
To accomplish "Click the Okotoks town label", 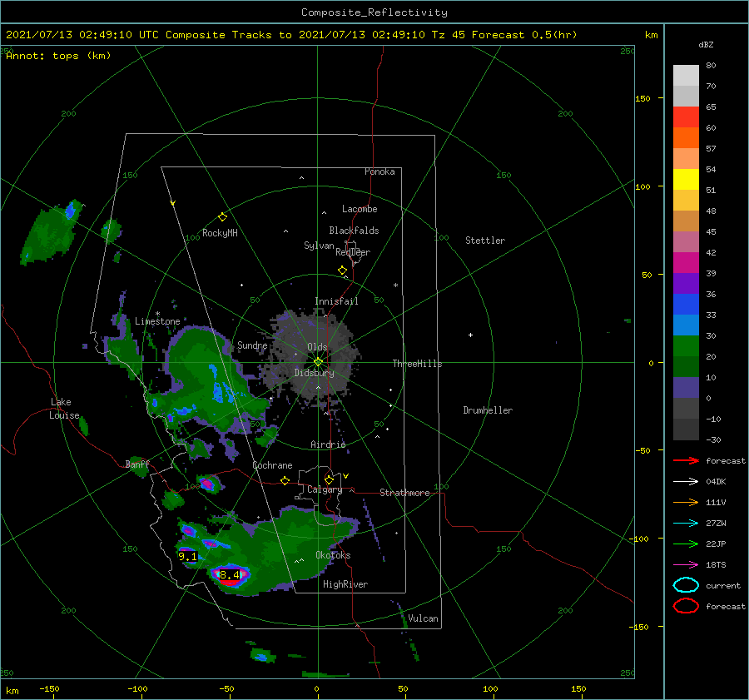I will pos(333,555).
